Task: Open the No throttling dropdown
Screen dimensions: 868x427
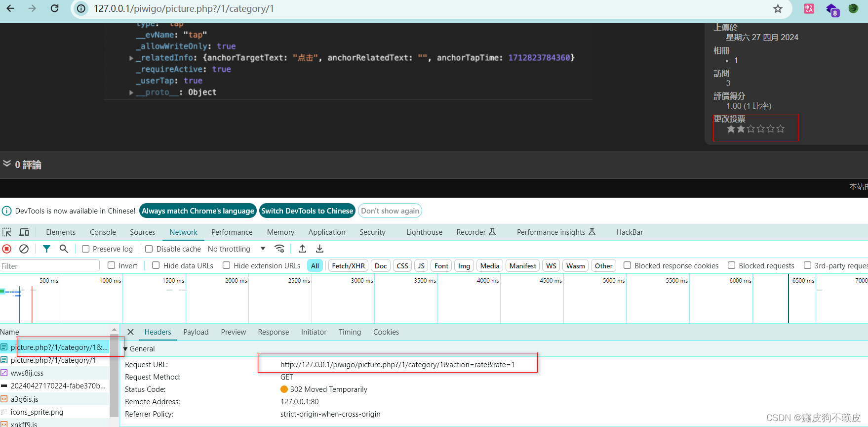Action: 237,249
